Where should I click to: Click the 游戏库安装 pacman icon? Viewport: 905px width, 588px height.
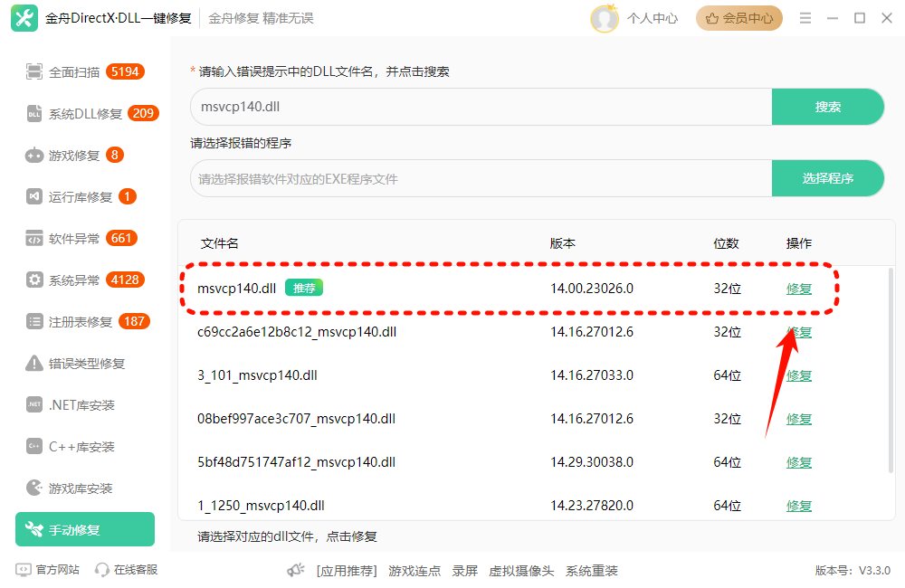pos(34,488)
